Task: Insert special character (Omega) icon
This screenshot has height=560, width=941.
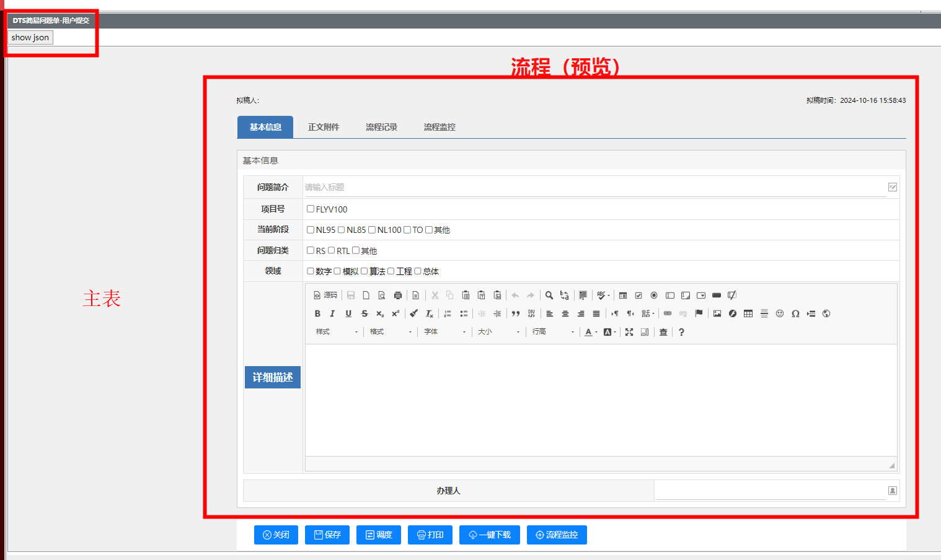Action: (795, 313)
